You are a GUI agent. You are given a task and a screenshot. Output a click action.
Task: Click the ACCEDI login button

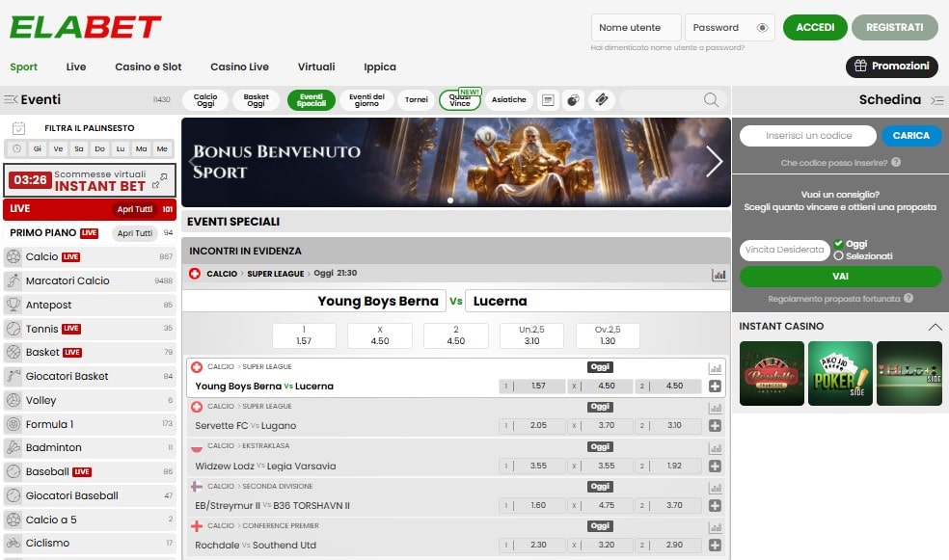click(815, 28)
